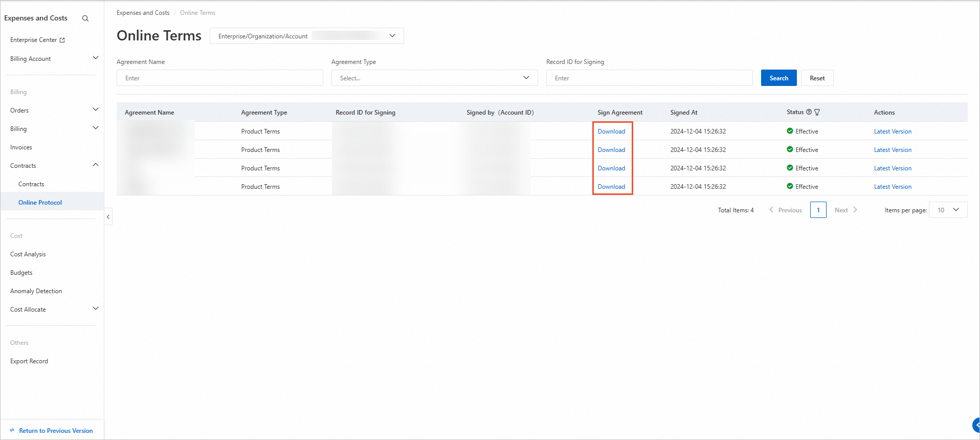Screen dimensions: 980x440
Task: Collapse the sidebar with the arrow handle
Action: (x=108, y=217)
